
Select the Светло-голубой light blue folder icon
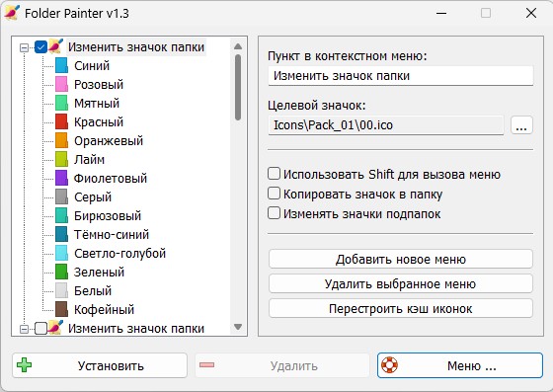(61, 253)
